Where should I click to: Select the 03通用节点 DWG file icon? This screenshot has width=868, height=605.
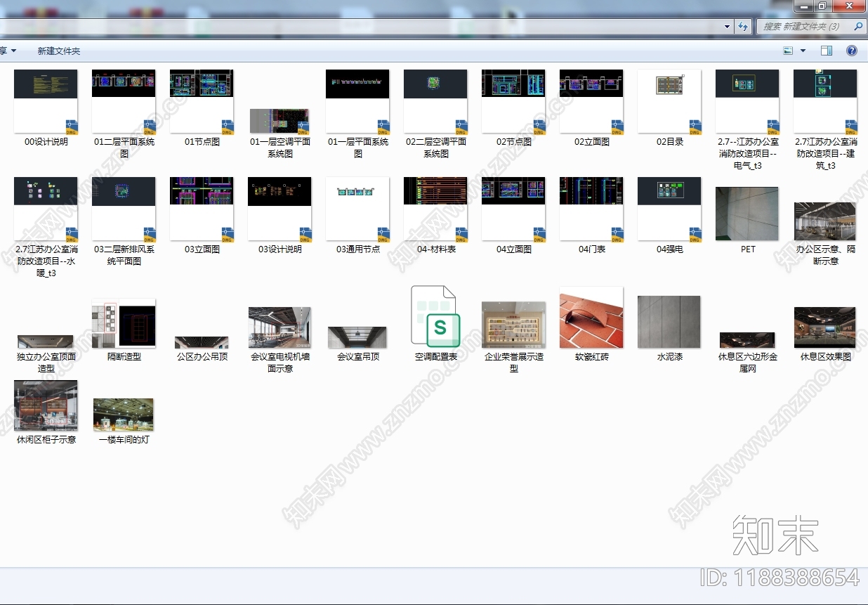357,209
